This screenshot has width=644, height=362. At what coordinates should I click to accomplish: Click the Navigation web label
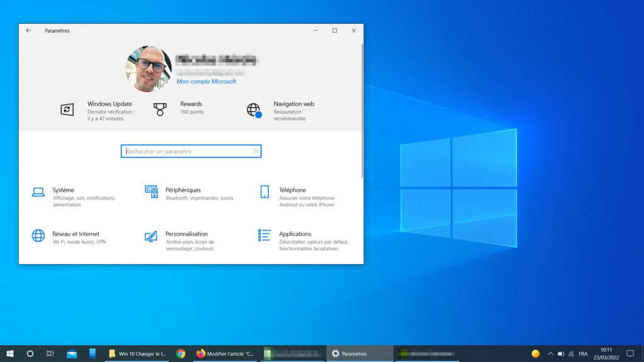coord(294,104)
